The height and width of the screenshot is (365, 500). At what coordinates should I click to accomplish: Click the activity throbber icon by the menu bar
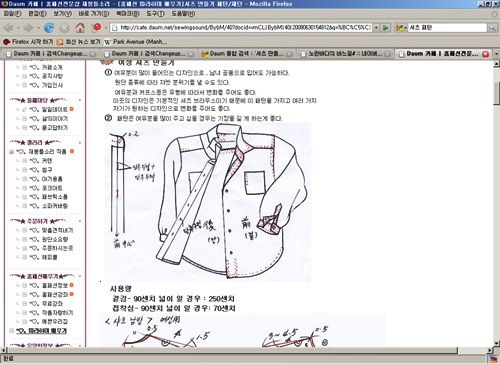(x=495, y=14)
